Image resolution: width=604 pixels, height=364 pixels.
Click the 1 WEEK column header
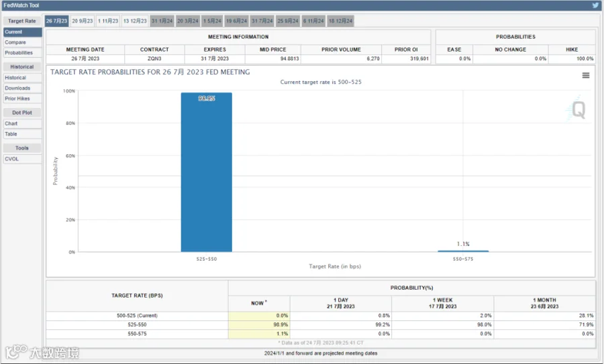click(443, 303)
